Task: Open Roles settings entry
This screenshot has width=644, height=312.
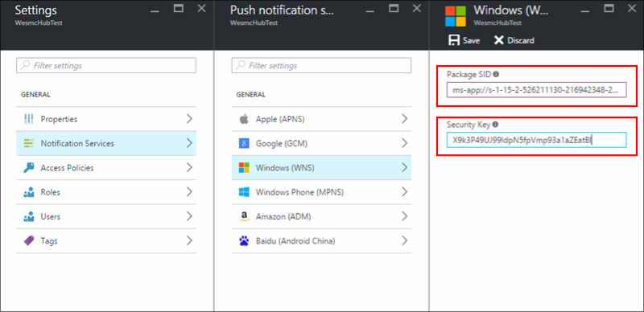Action: coord(106,192)
